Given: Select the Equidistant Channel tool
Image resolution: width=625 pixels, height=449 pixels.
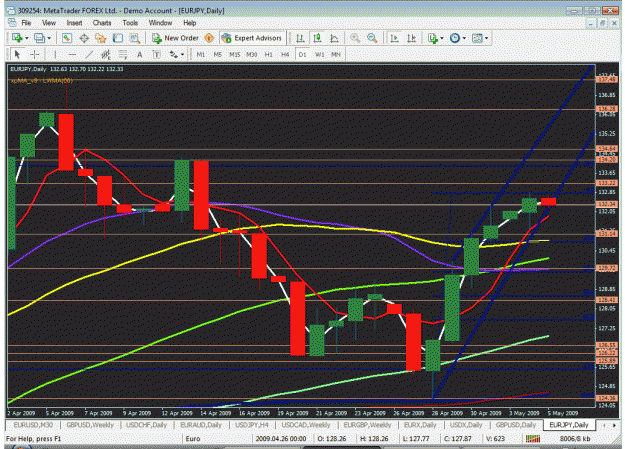Looking at the screenshot, I should tap(106, 54).
